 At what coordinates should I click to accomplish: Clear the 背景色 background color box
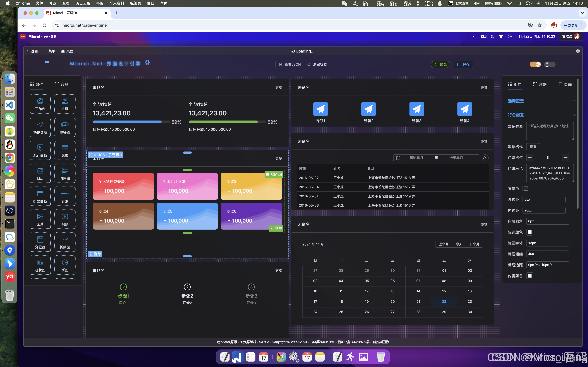tap(526, 189)
